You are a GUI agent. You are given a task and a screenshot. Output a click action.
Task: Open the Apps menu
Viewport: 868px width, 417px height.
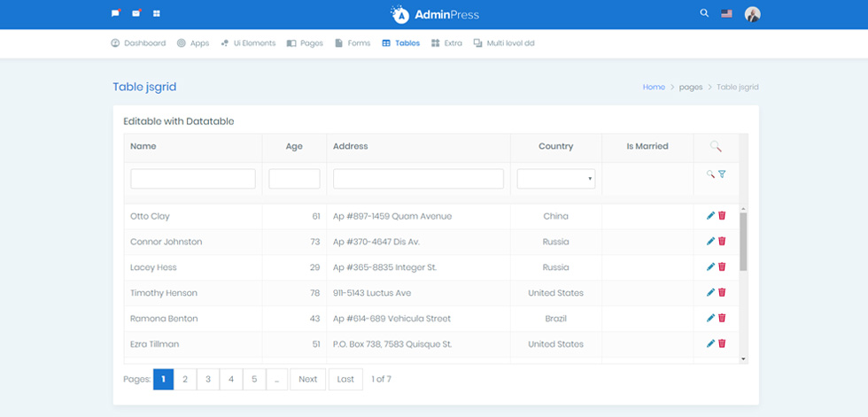tap(193, 43)
